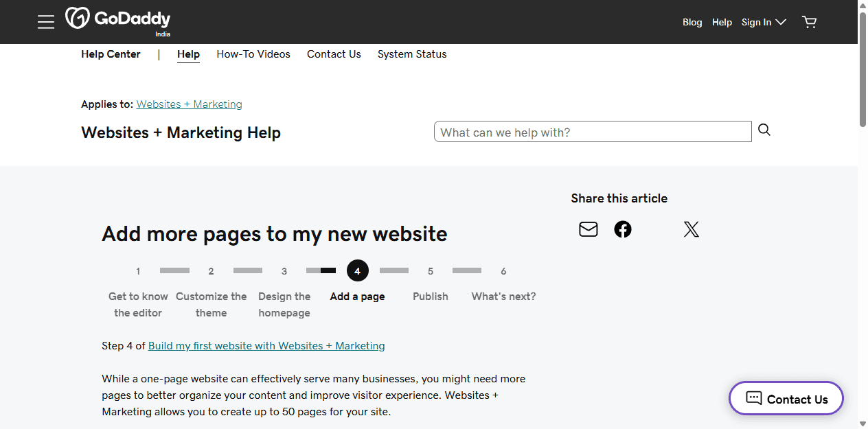The width and height of the screenshot is (868, 429).
Task: Click the search magnifier icon
Action: 764,130
